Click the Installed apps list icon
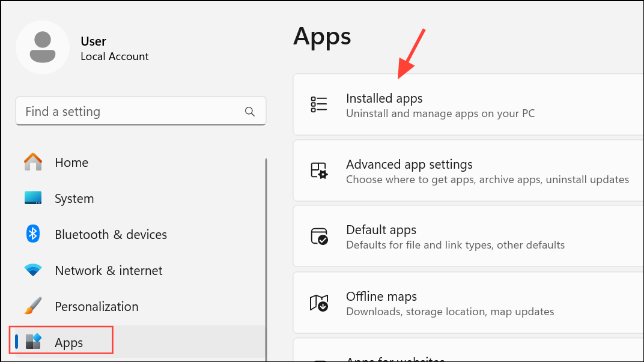 coord(318,104)
